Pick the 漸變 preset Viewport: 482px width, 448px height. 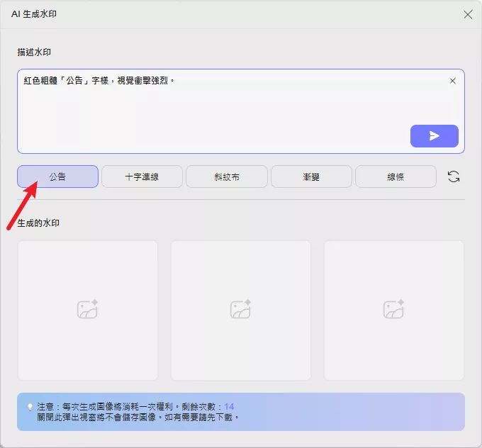311,177
